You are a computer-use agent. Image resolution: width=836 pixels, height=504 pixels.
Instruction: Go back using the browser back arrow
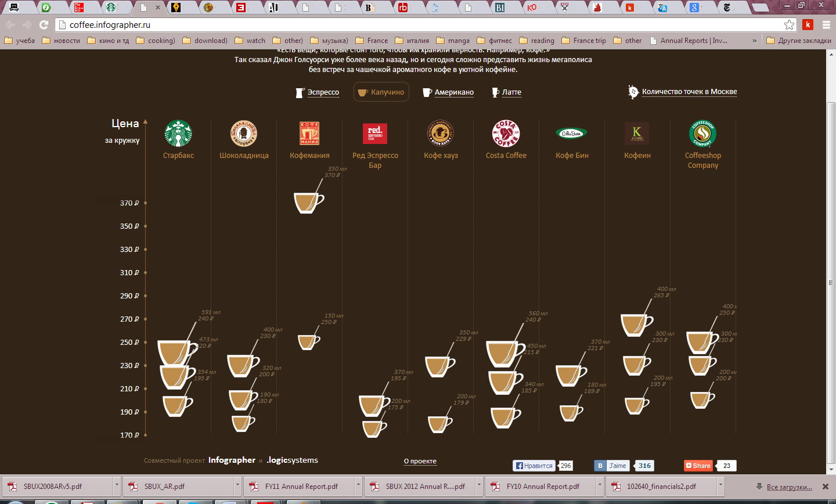click(x=10, y=25)
